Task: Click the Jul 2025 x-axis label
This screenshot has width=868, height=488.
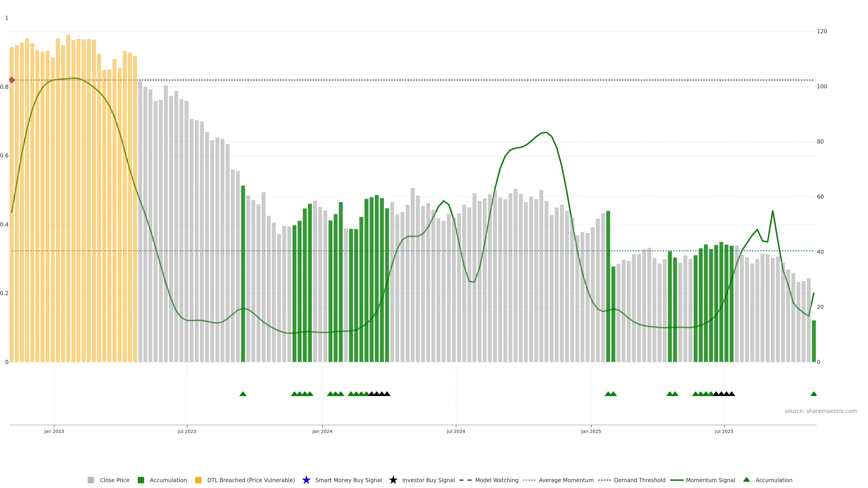Action: [724, 431]
